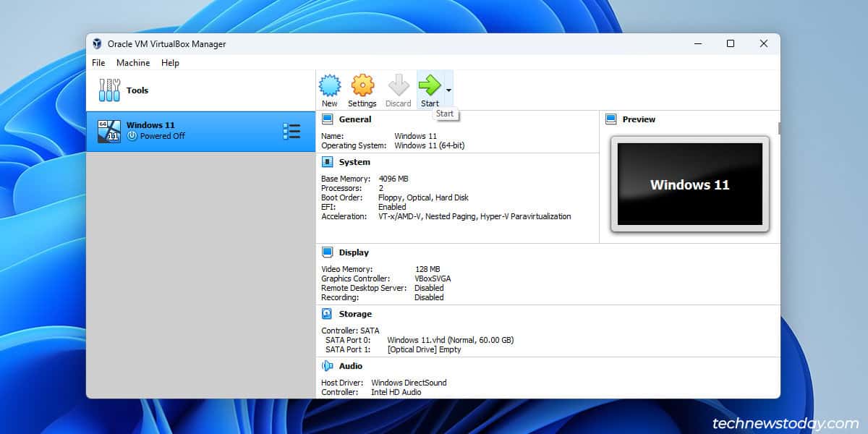Viewport: 868px width, 434px height.
Task: Click the Preview heading
Action: (x=639, y=119)
